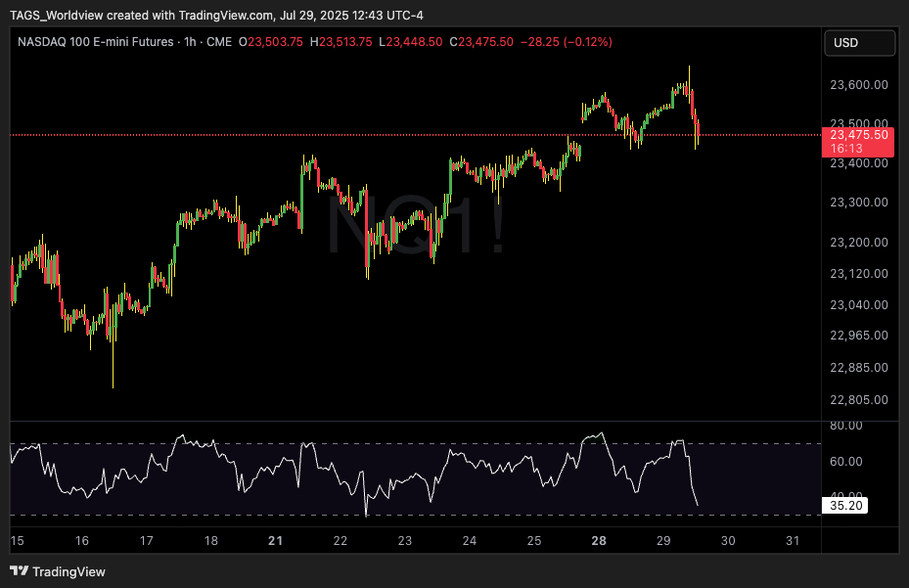Click date 31 on the time axis
This screenshot has width=909, height=588.
[x=794, y=540]
